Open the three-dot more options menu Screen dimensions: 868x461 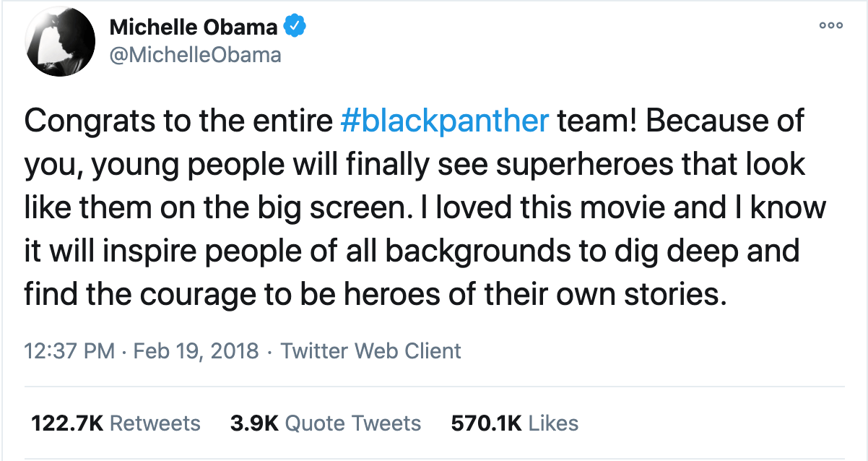830,27
